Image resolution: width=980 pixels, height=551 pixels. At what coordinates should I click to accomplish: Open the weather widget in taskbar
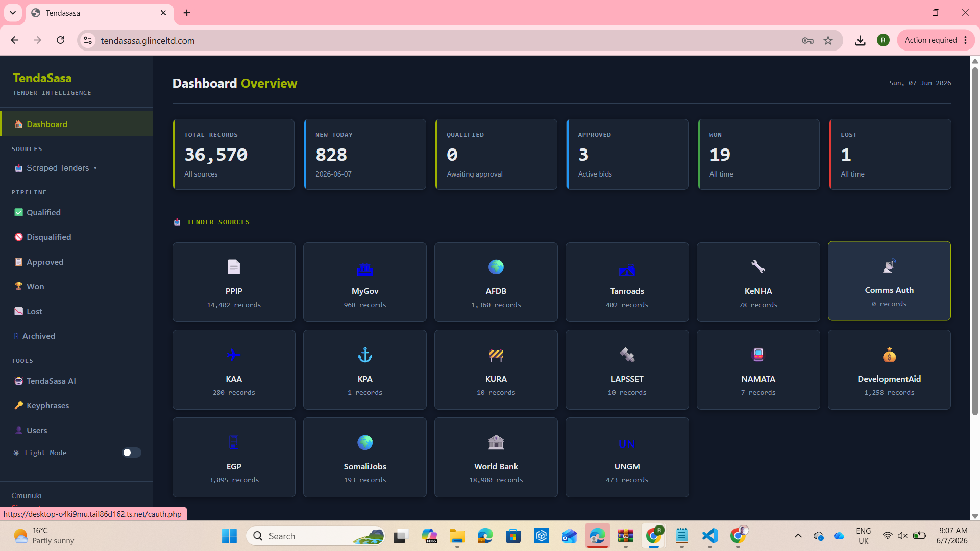coord(44,536)
